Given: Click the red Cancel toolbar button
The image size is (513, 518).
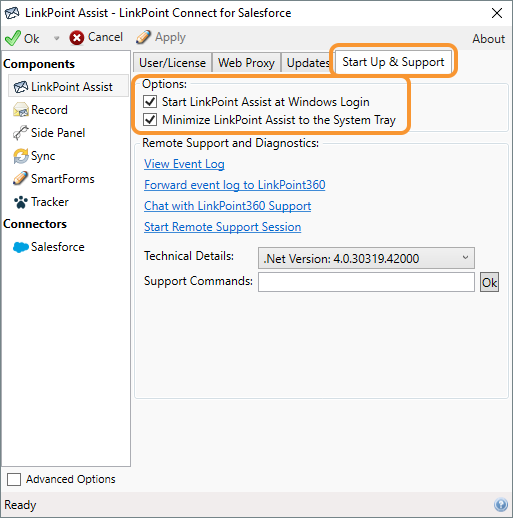Looking at the screenshot, I should pos(96,37).
